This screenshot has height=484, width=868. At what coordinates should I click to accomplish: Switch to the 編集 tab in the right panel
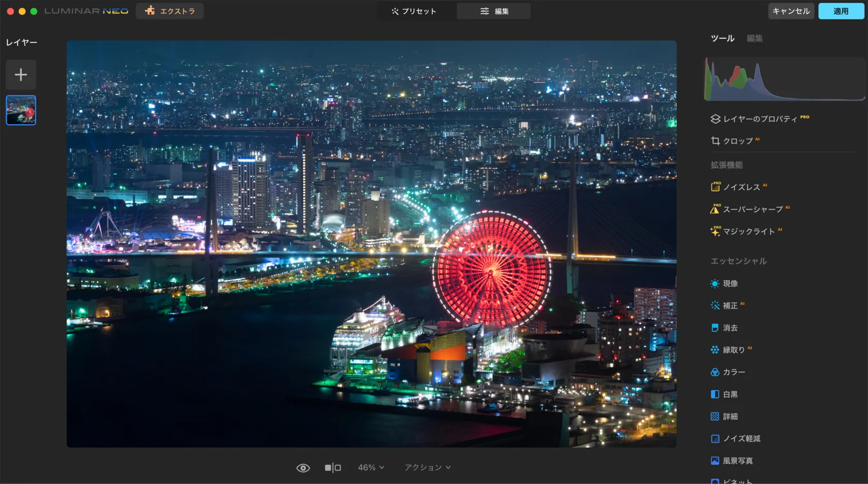(754, 39)
